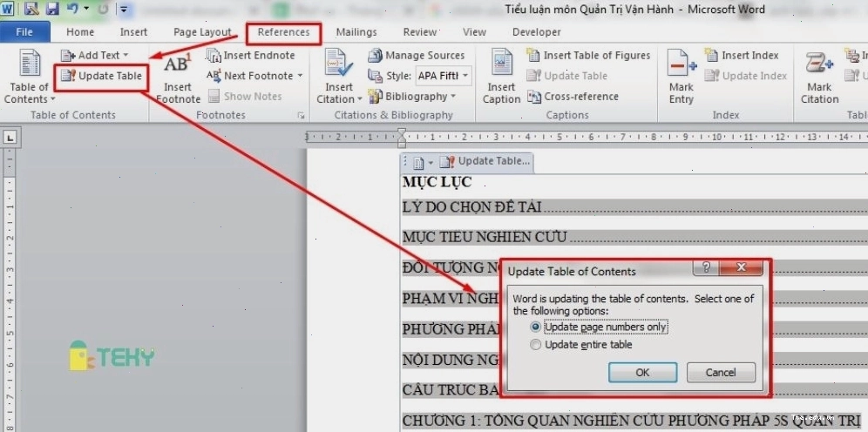Open the Add Text dropdown
The width and height of the screenshot is (868, 432).
click(x=95, y=56)
